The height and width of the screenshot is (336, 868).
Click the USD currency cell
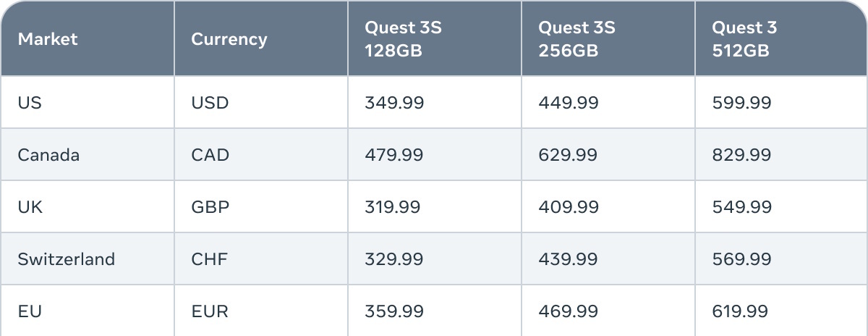click(x=210, y=103)
